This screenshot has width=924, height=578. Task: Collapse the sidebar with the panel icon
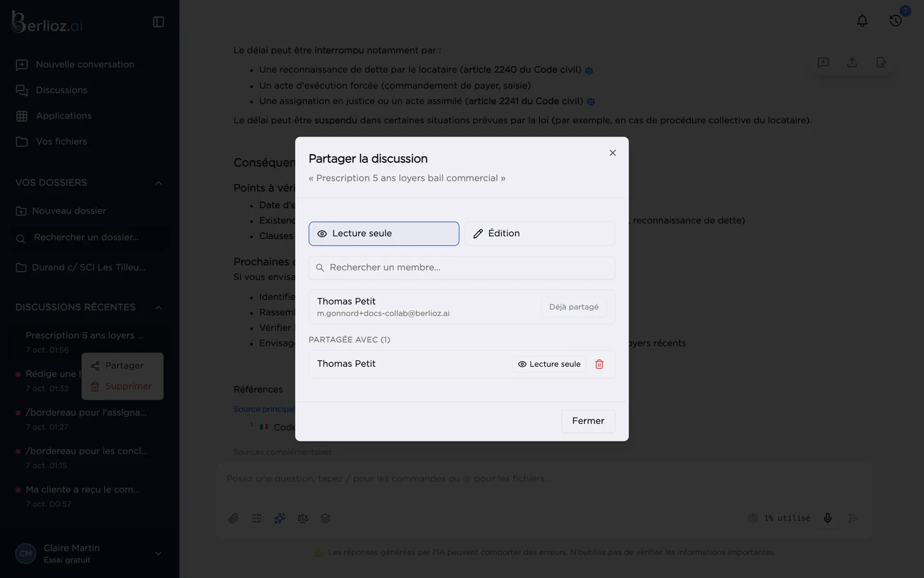click(158, 22)
